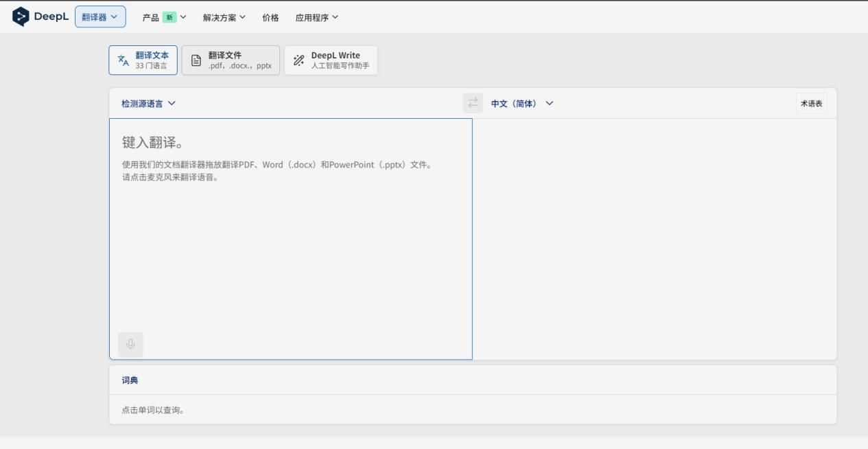Viewport: 868px width, 449px height.
Task: Click the translate text icon
Action: point(123,60)
